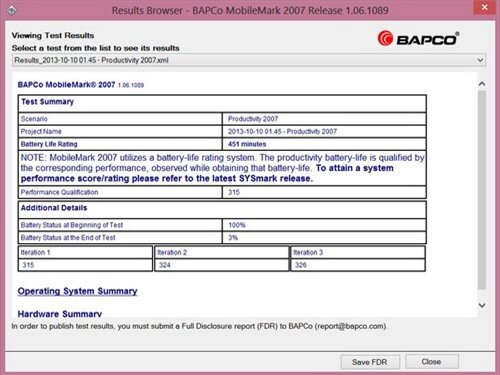Click the Save FDR button

click(x=370, y=362)
